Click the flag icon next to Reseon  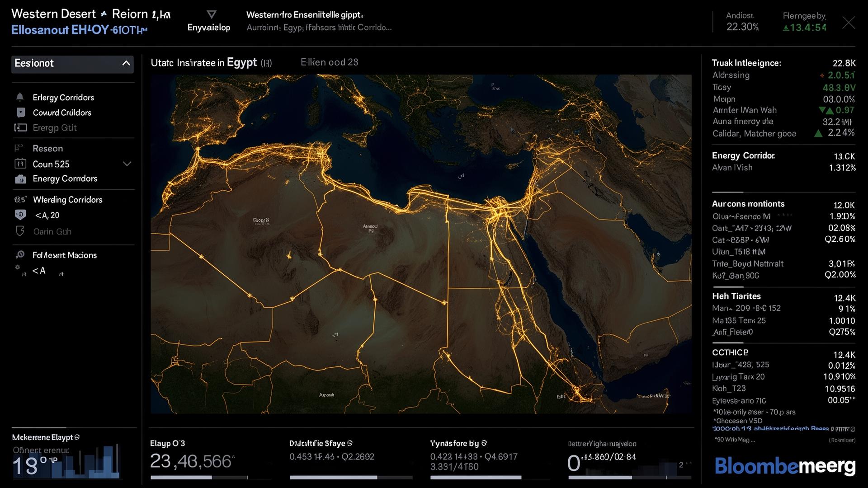click(x=19, y=148)
